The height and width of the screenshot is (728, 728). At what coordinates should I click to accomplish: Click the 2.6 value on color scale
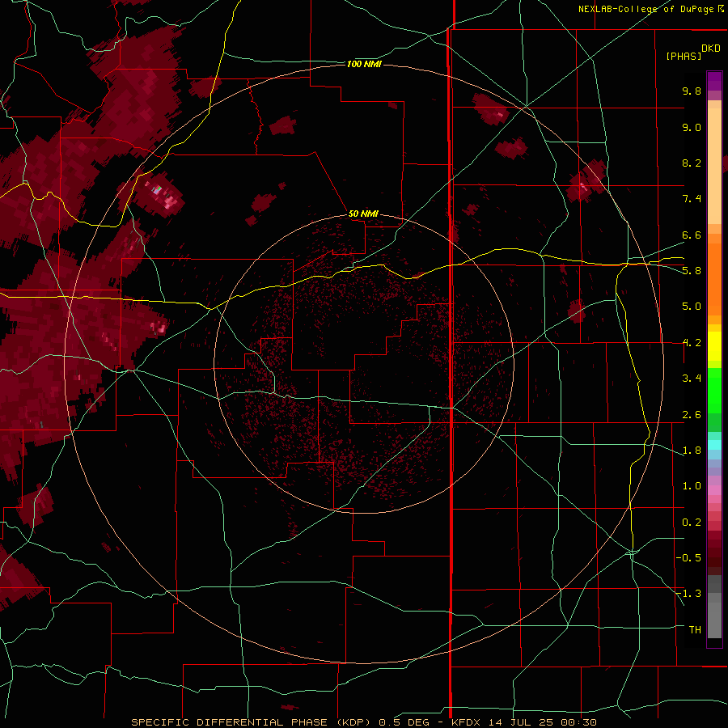692,415
